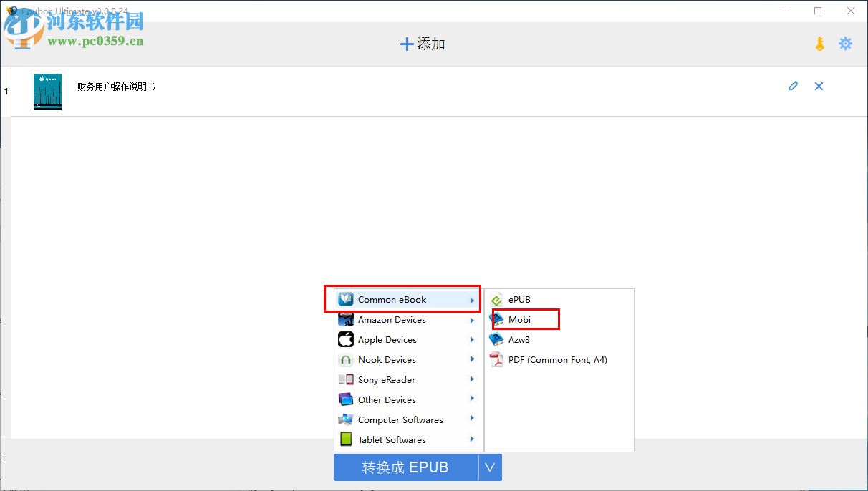Open the Tablet Softwares submenu
The image size is (868, 491).
pos(407,439)
